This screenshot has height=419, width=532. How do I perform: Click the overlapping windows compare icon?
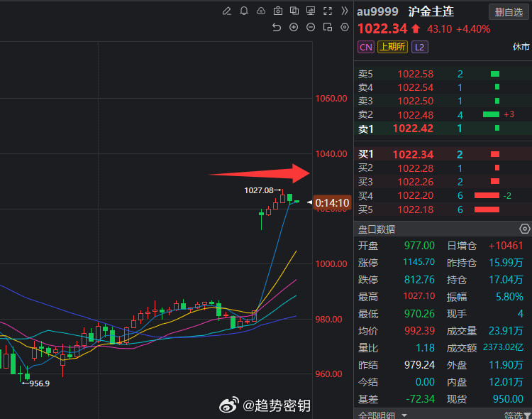pyautogui.click(x=294, y=11)
